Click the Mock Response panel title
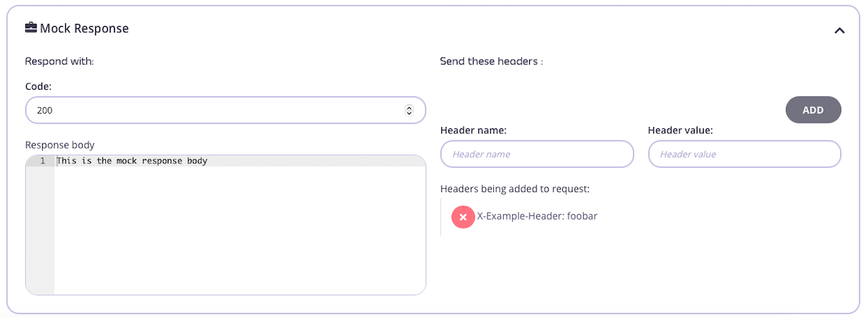 point(84,29)
